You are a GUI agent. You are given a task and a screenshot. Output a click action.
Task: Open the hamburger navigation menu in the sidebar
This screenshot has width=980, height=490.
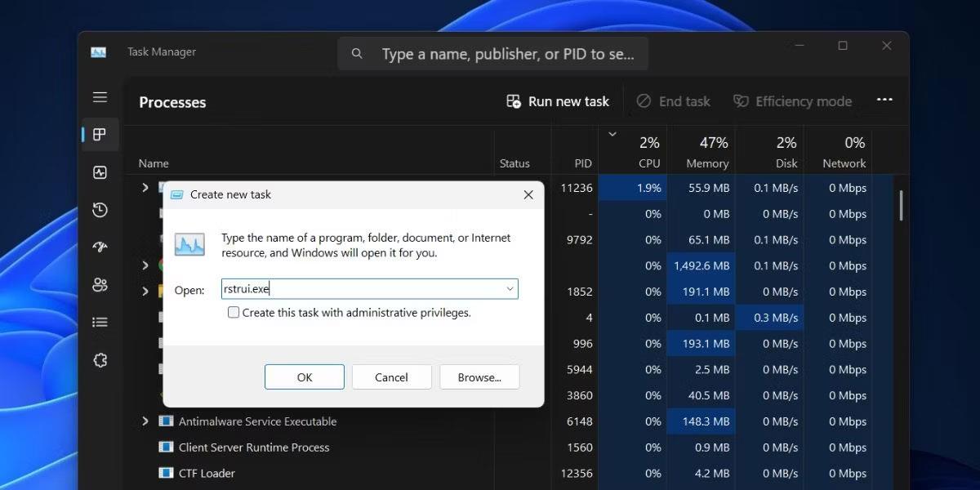(100, 97)
